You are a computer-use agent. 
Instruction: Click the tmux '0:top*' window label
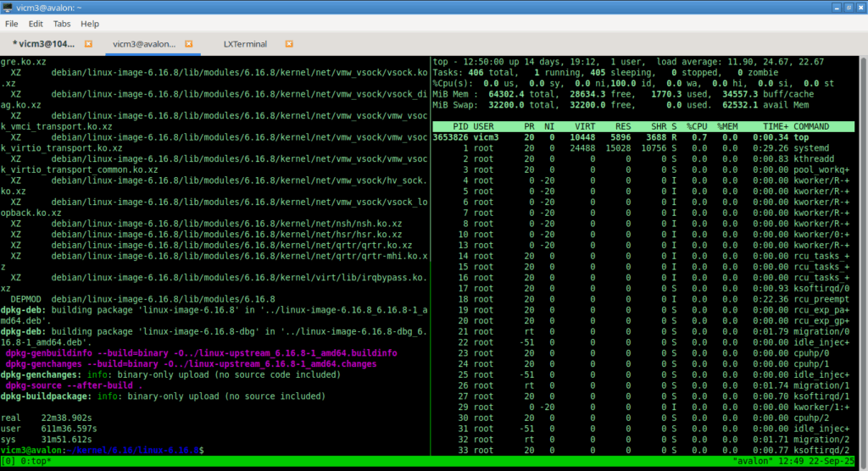(x=35, y=461)
